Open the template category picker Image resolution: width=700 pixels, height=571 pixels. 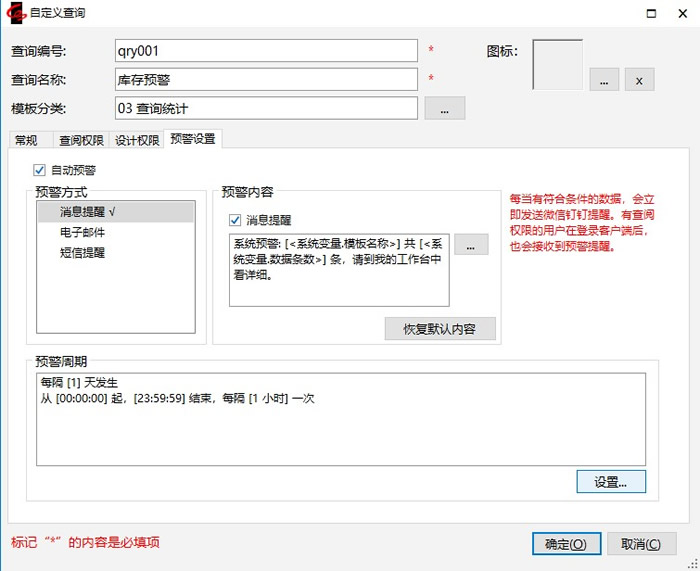(x=445, y=108)
